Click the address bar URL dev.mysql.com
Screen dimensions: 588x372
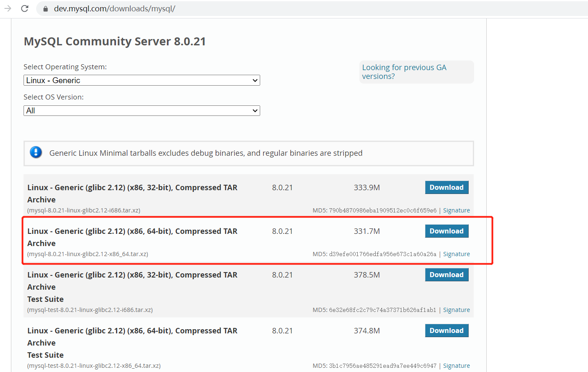coord(114,8)
